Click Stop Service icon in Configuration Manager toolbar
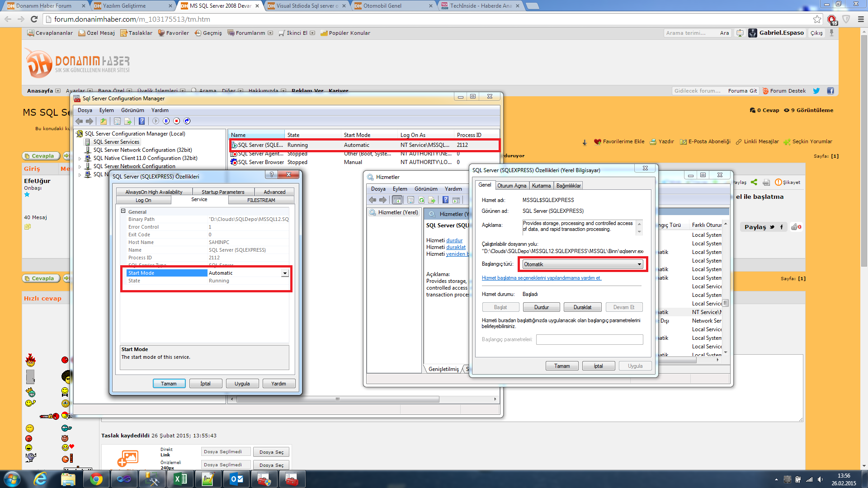The image size is (868, 488). (176, 121)
